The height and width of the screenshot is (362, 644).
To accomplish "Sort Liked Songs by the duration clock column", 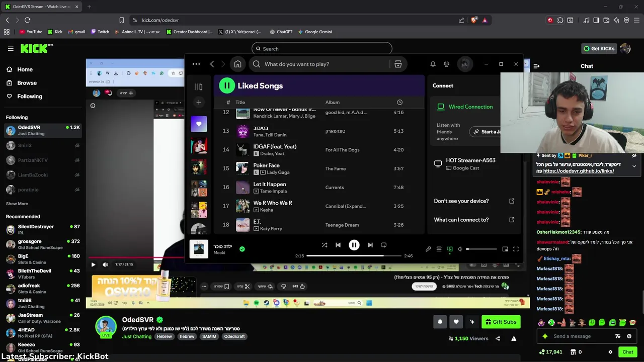I will 399,102.
